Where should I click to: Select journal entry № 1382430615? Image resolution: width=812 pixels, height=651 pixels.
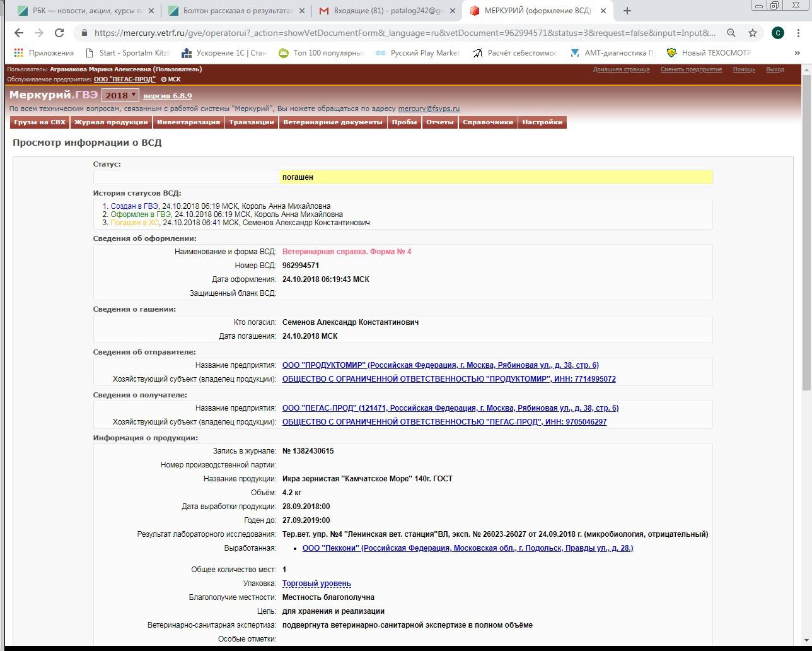point(308,451)
